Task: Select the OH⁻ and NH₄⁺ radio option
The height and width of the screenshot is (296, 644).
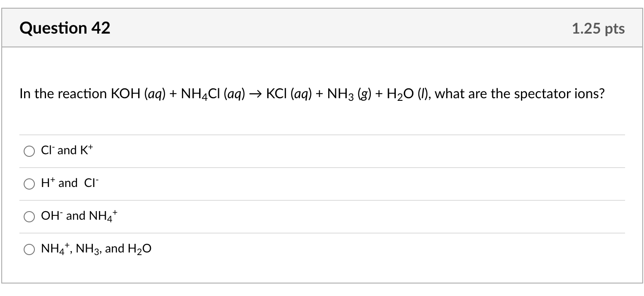Action: point(30,217)
